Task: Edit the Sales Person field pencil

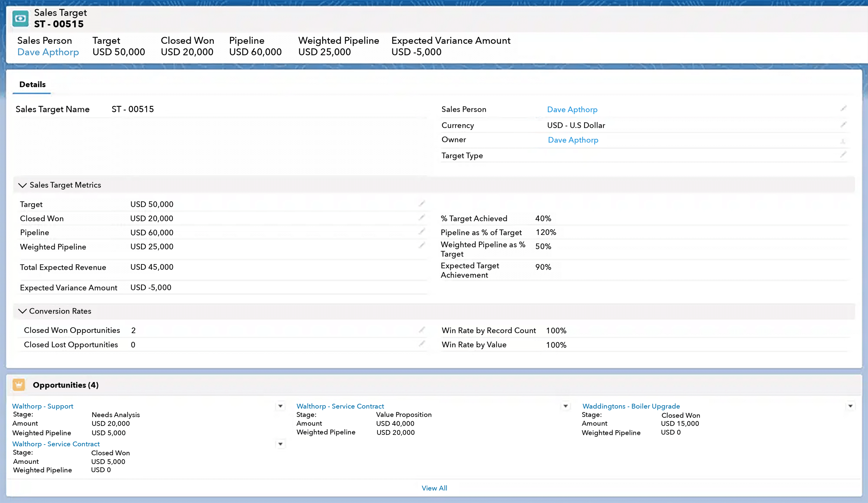Action: coord(843,109)
